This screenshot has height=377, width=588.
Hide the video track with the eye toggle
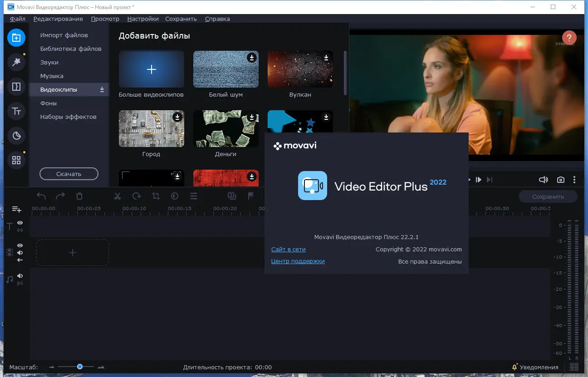click(x=20, y=245)
